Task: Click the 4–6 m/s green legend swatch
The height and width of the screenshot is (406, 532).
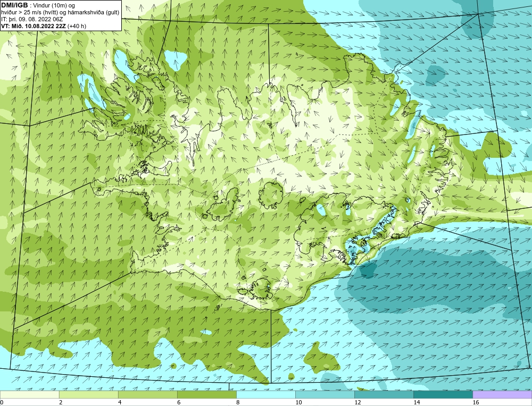Action: tap(147, 394)
